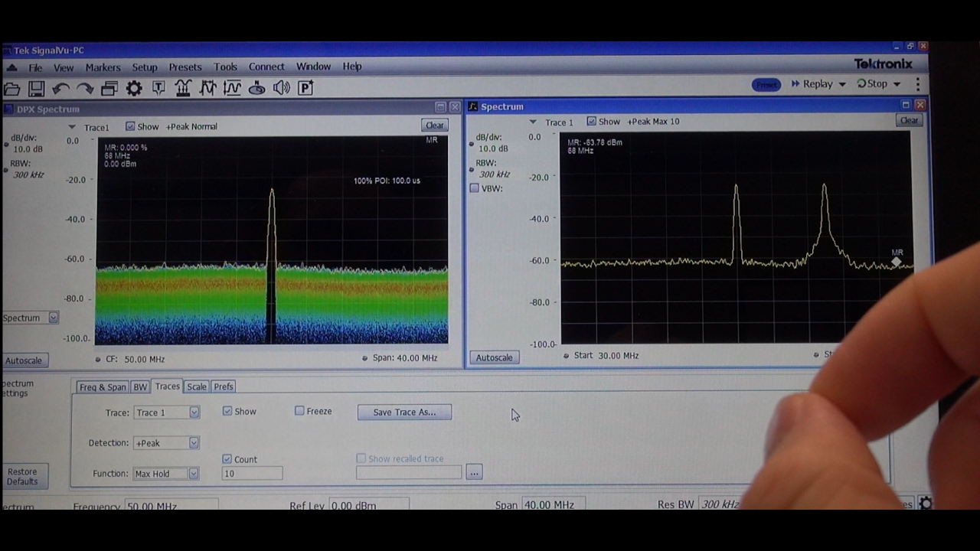Click the Spectrum window title icon
Image resolution: width=980 pixels, height=551 pixels.
[x=473, y=106]
